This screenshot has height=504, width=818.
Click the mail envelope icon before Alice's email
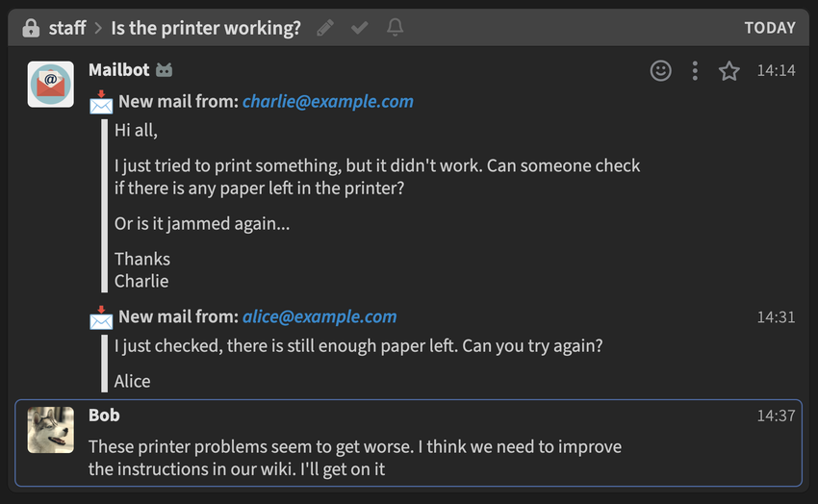(x=101, y=316)
